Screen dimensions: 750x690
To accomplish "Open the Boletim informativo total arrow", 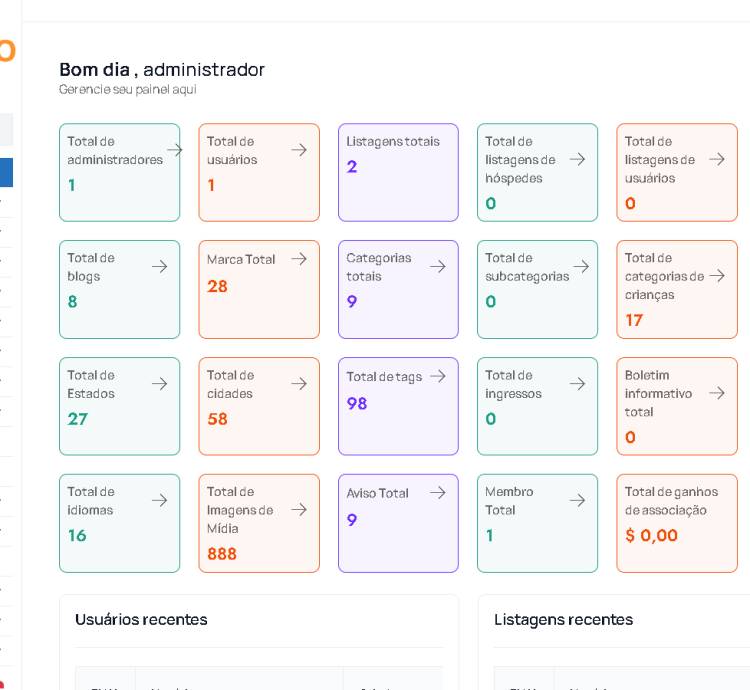I will click(x=716, y=393).
